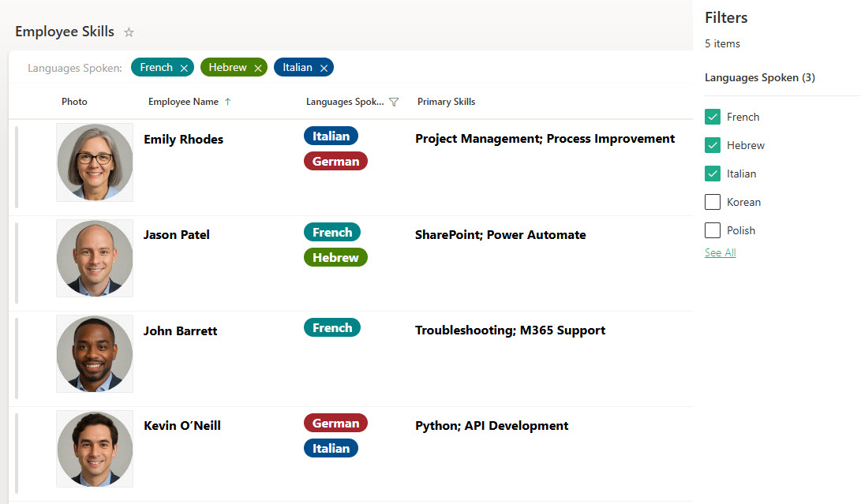Uncheck French in the Languages Spoken filters
The width and height of the screenshot is (861, 504).
711,117
